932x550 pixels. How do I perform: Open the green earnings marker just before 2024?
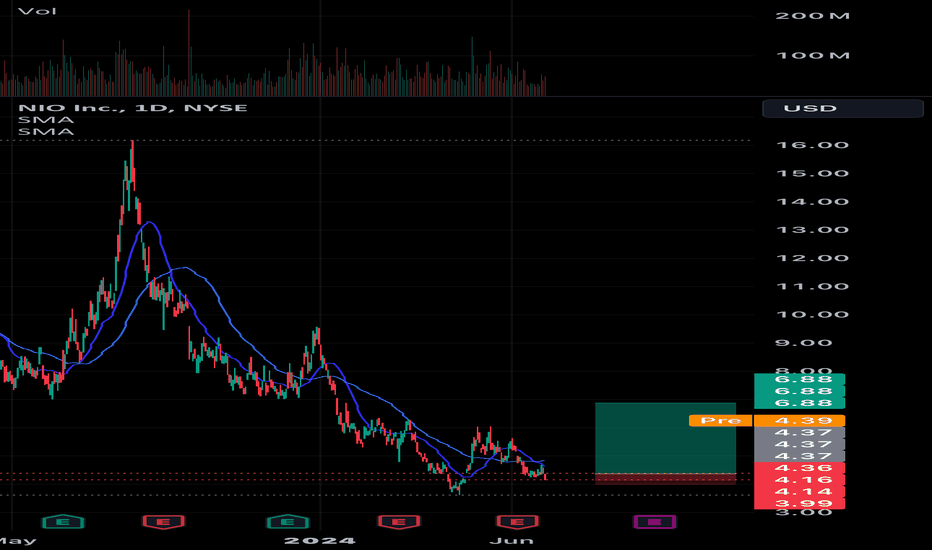pos(288,522)
